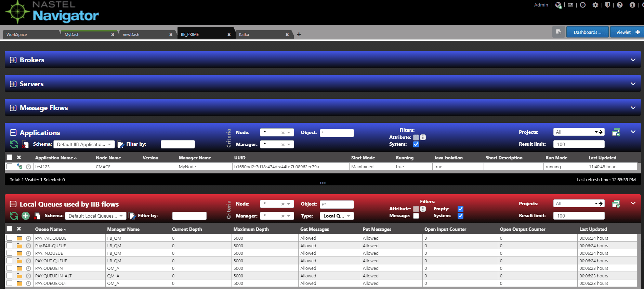644x289 pixels.
Task: Open the help question mark icon
Action: (620, 5)
